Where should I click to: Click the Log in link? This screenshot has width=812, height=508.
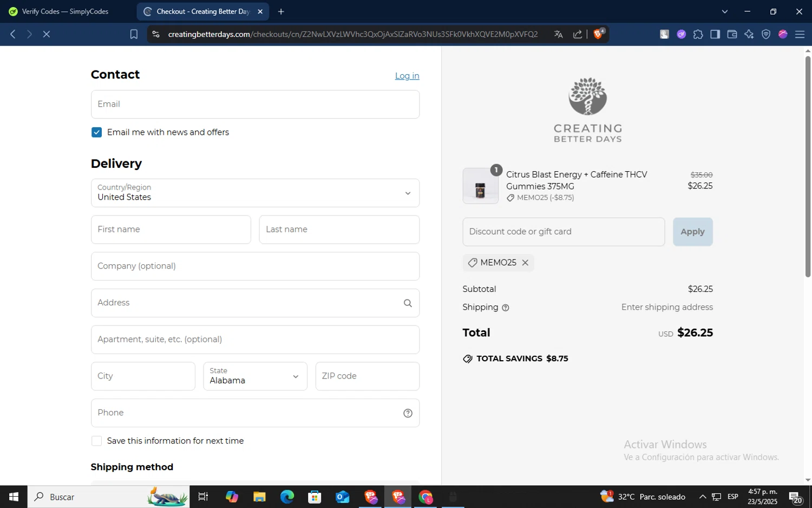coord(407,76)
